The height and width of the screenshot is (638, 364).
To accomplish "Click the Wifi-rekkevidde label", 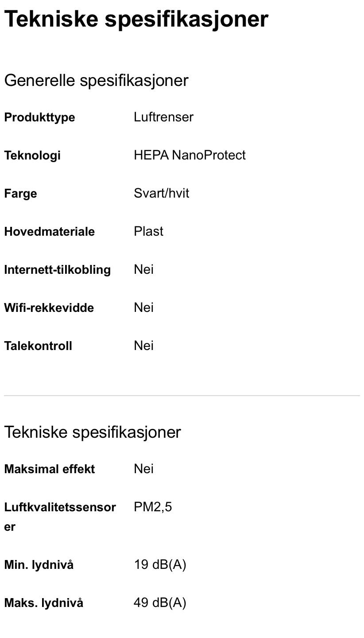I will point(49,308).
